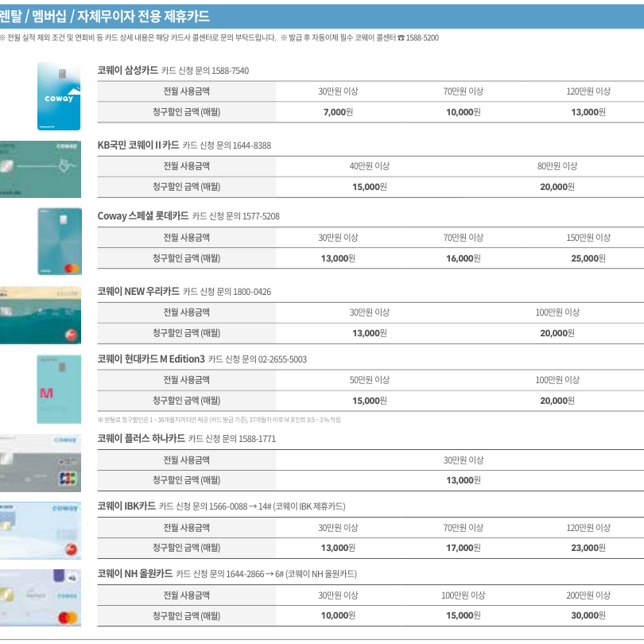Click the 코웨이 NEW 우리카드 heading
The width and height of the screenshot is (644, 644).
138,291
